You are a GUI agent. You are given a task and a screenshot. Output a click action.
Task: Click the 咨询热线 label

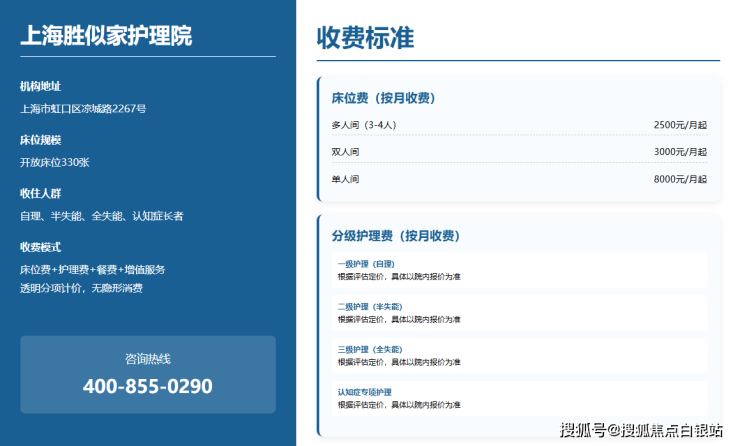point(148,359)
